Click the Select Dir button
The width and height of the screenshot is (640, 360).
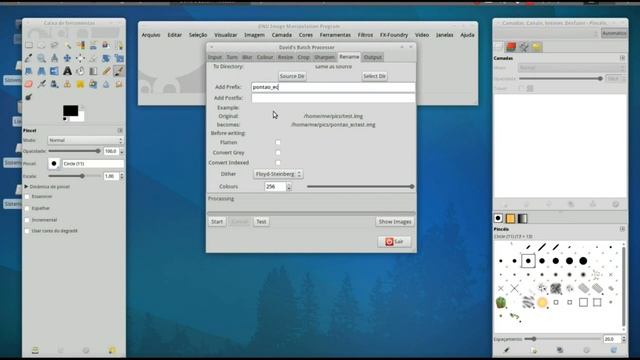pyautogui.click(x=374, y=76)
